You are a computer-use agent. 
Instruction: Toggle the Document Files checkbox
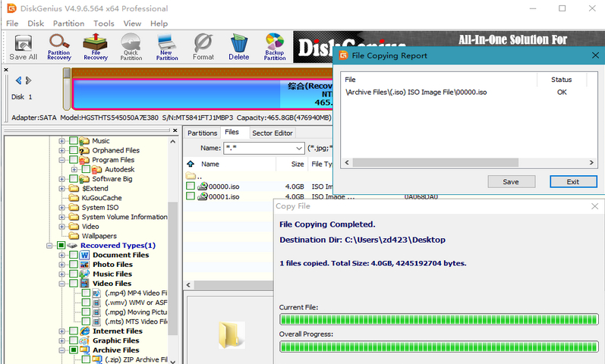pyautogui.click(x=73, y=256)
